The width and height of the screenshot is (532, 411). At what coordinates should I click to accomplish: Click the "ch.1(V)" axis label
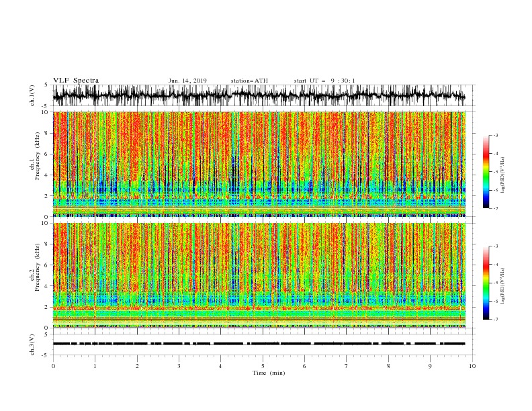click(x=32, y=95)
